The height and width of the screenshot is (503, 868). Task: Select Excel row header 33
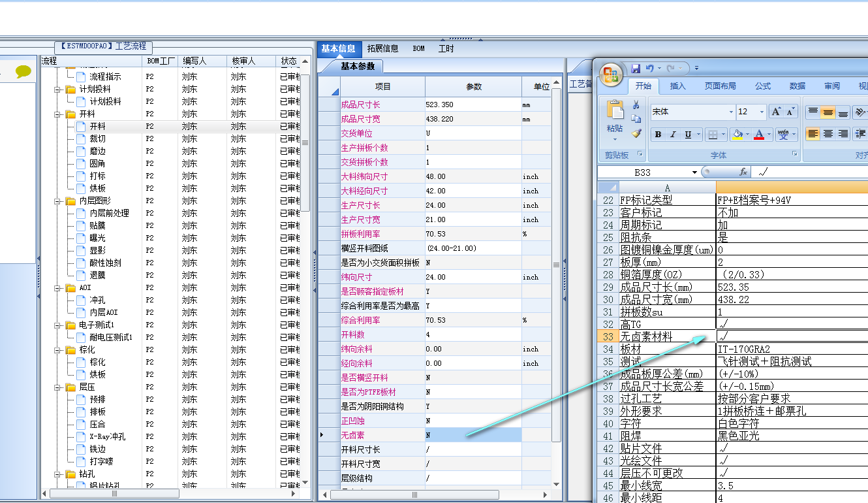[608, 337]
